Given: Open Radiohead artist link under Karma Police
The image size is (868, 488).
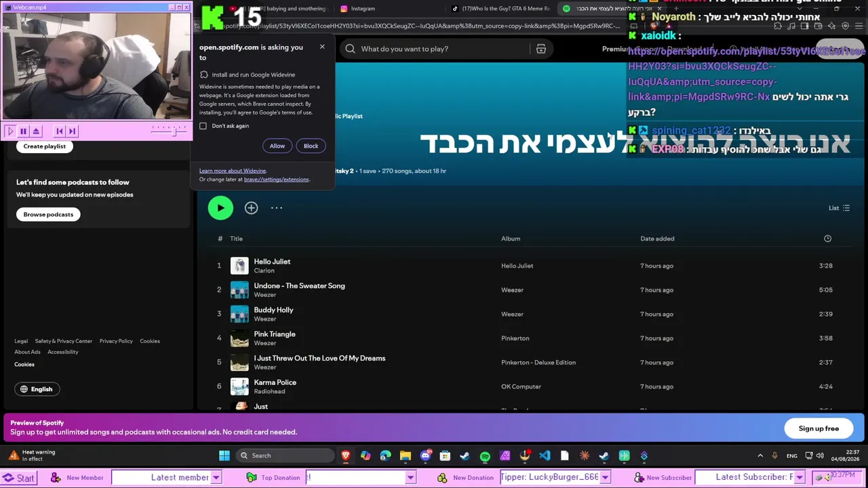Looking at the screenshot, I should point(269,391).
